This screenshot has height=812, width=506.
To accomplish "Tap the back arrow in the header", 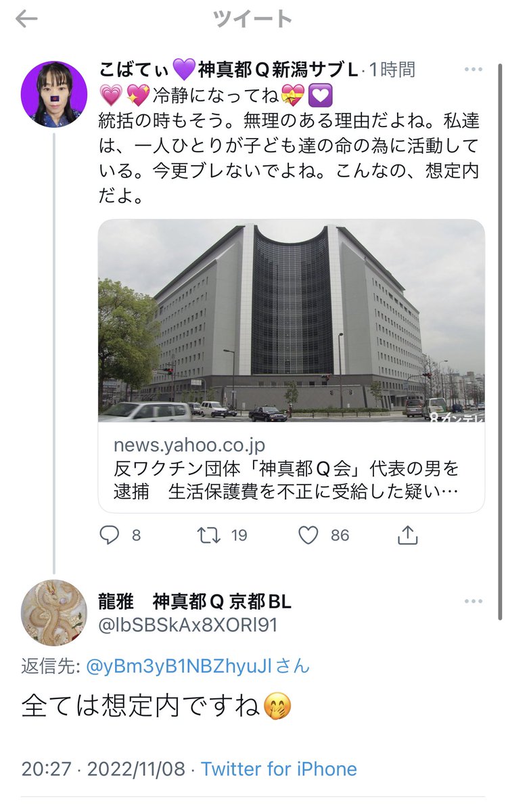I will click(x=26, y=19).
